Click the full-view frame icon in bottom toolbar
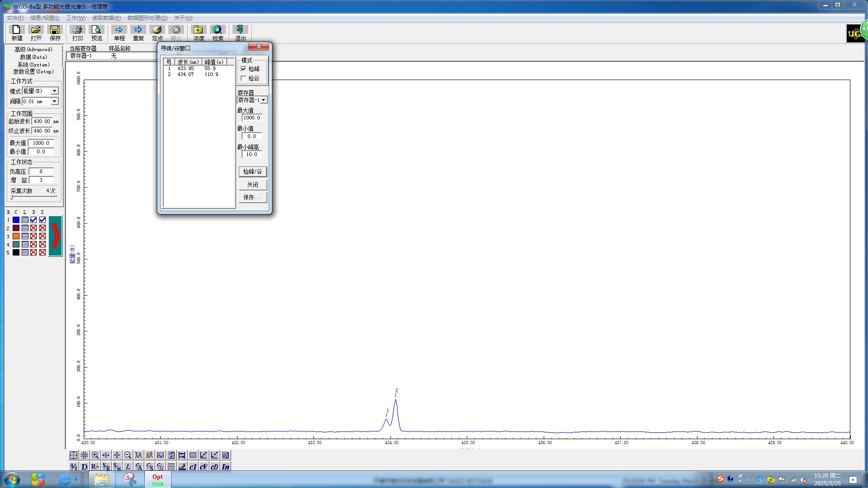Screen dimensions: 868x488 click(73, 455)
